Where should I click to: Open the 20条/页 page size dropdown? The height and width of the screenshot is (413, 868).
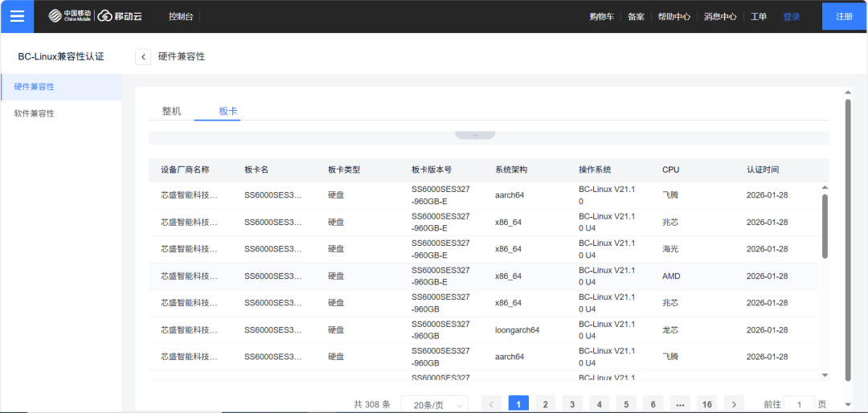click(435, 405)
